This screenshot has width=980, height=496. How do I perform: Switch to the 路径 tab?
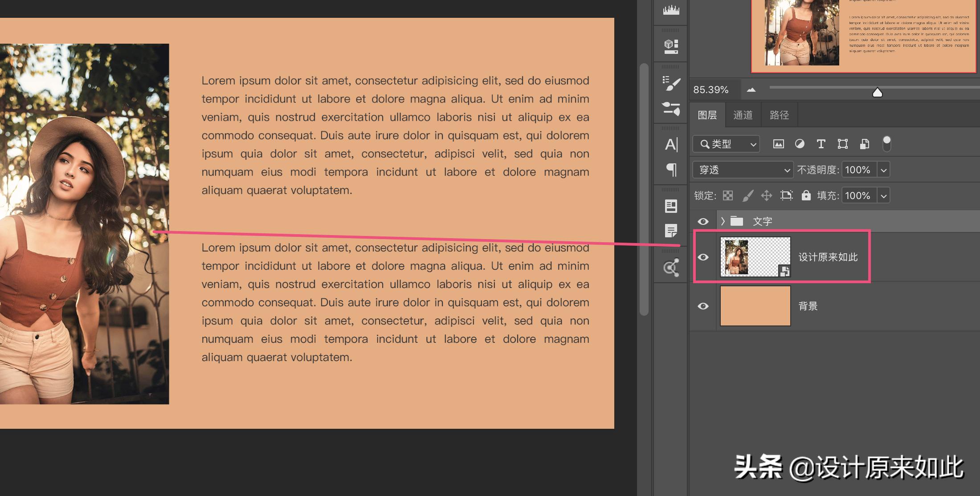[779, 115]
